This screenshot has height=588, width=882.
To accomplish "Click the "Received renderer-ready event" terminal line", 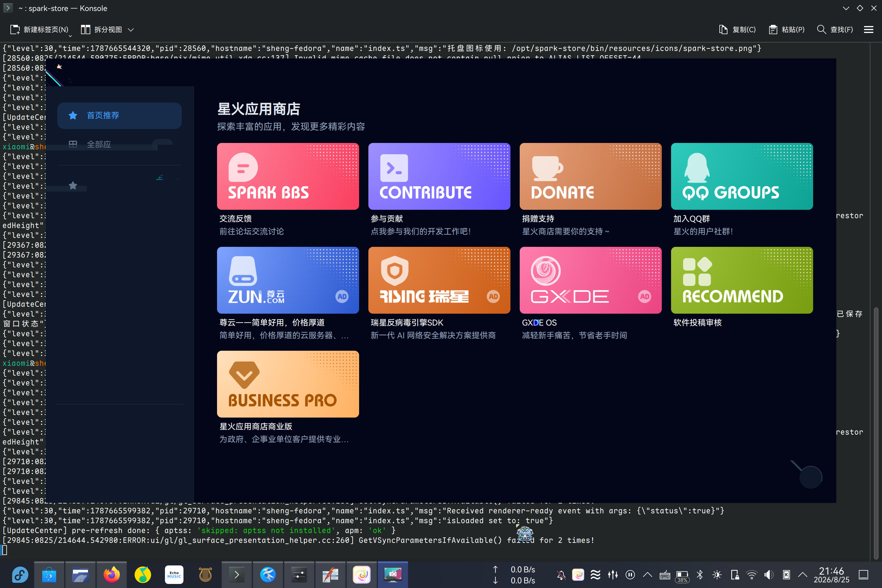I will [363, 511].
